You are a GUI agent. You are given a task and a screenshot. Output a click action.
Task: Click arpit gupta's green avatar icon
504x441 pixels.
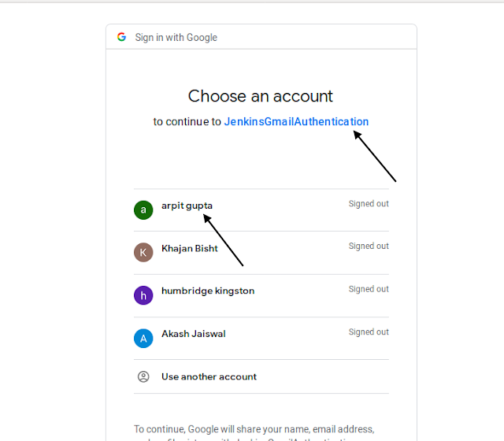[143, 209]
